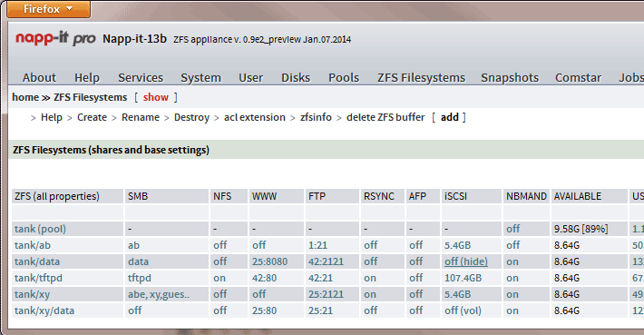
Task: Open the Help menu in main navigation
Action: [87, 78]
